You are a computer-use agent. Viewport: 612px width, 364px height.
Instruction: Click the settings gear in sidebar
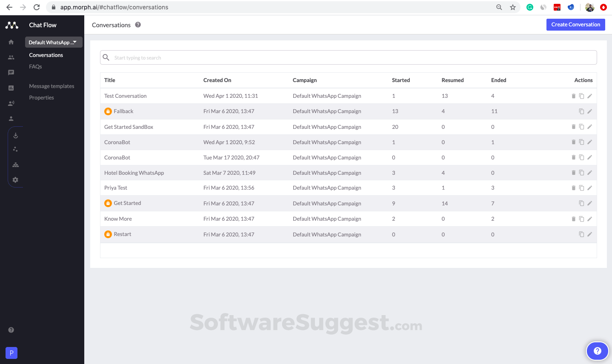click(x=15, y=180)
